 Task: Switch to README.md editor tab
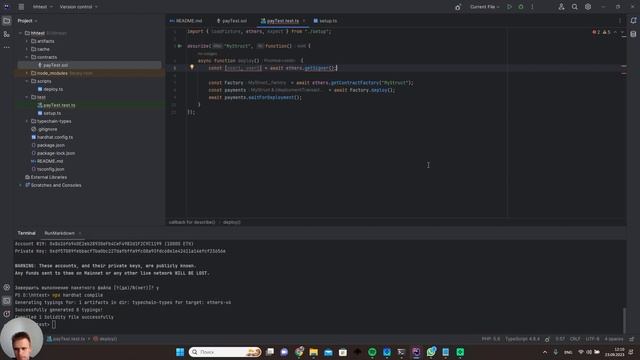[186, 21]
